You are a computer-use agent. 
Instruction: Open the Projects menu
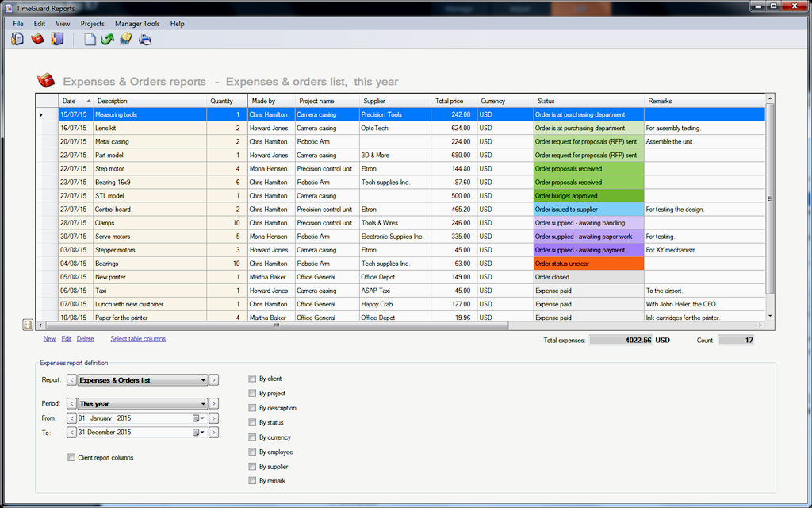[x=93, y=24]
